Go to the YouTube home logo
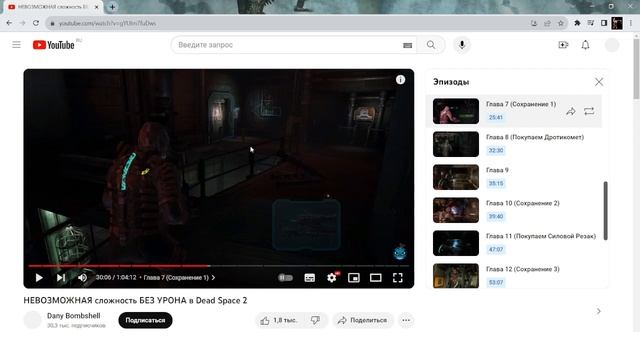This screenshot has height=360, width=640. point(53,45)
